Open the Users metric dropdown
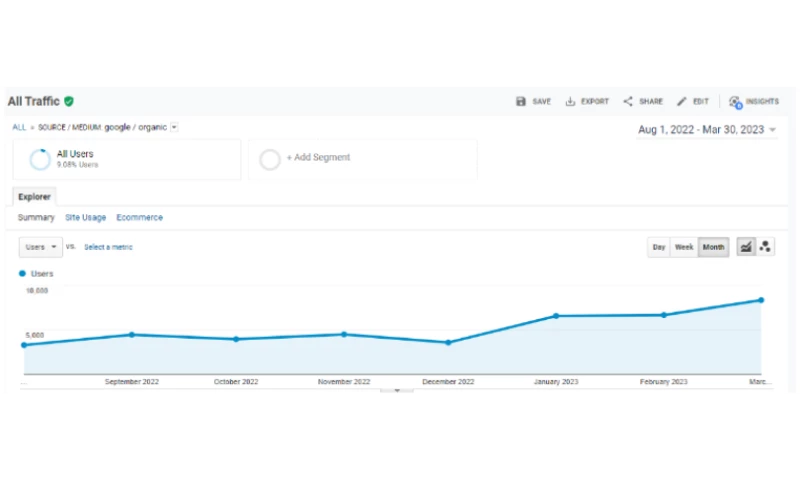 41,247
